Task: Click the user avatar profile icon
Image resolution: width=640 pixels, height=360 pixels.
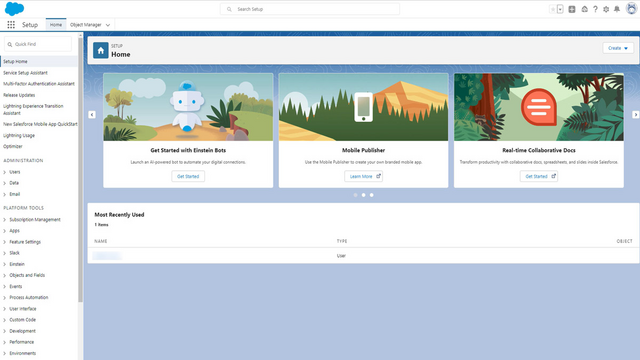Action: [631, 9]
